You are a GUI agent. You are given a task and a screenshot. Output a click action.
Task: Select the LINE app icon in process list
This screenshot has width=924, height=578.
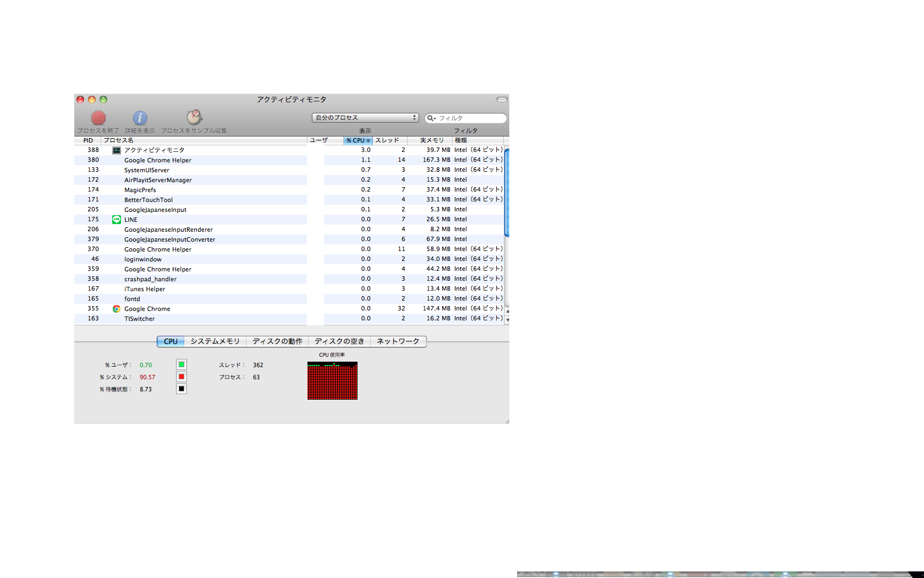(x=117, y=220)
